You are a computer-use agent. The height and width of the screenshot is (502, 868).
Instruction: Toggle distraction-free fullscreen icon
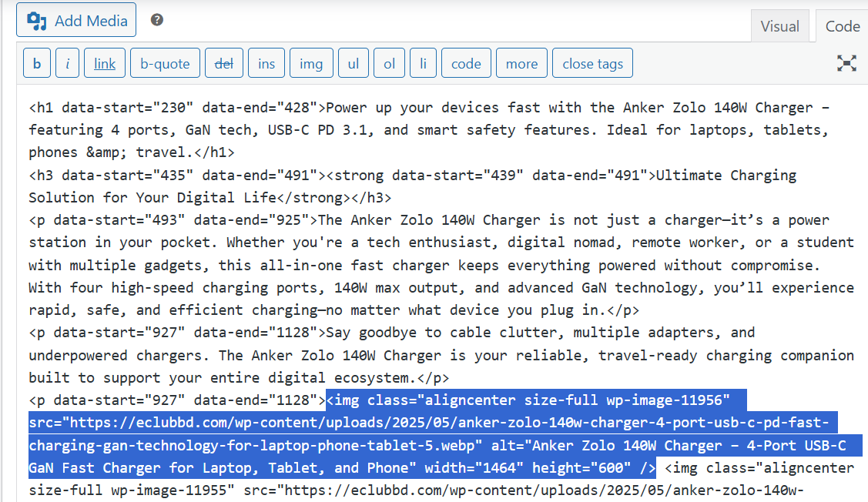(x=846, y=63)
